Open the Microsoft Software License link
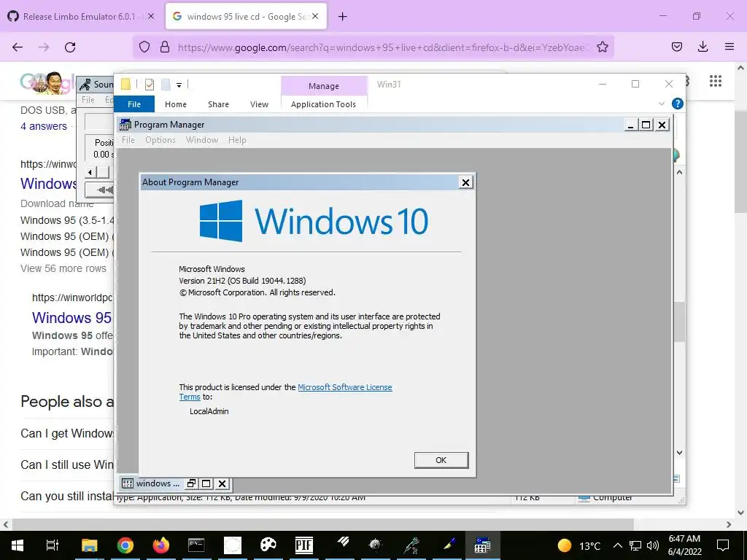 (345, 387)
